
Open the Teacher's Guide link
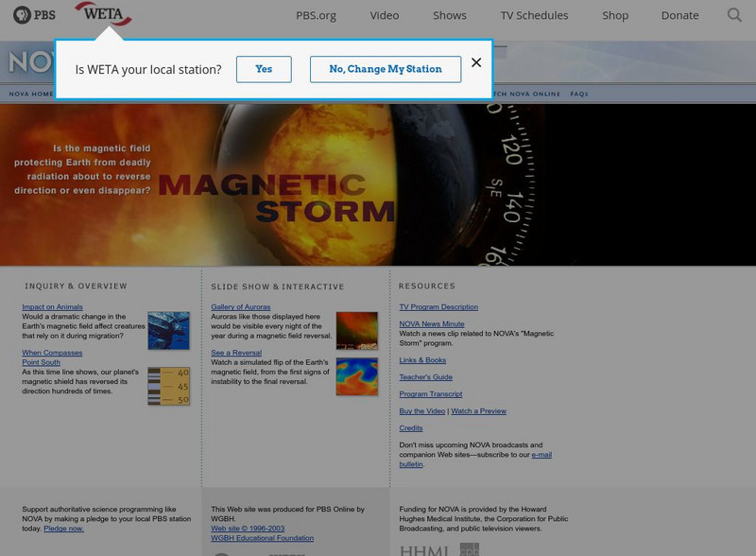point(425,377)
